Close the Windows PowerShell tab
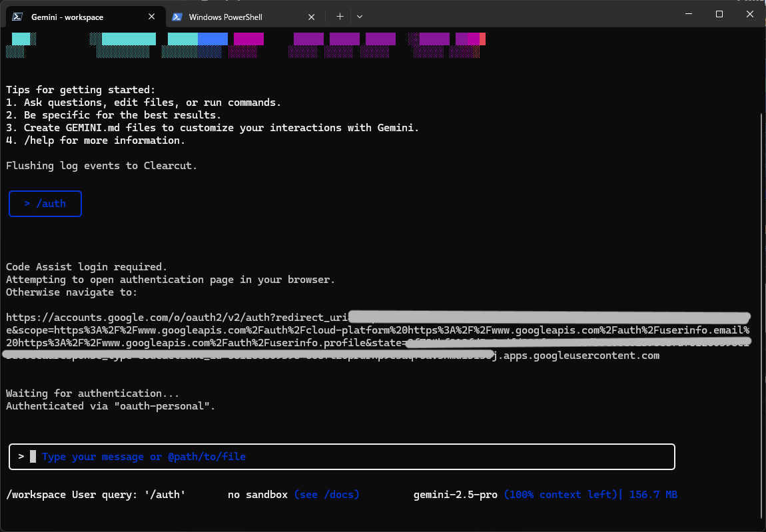766x532 pixels. (x=311, y=17)
